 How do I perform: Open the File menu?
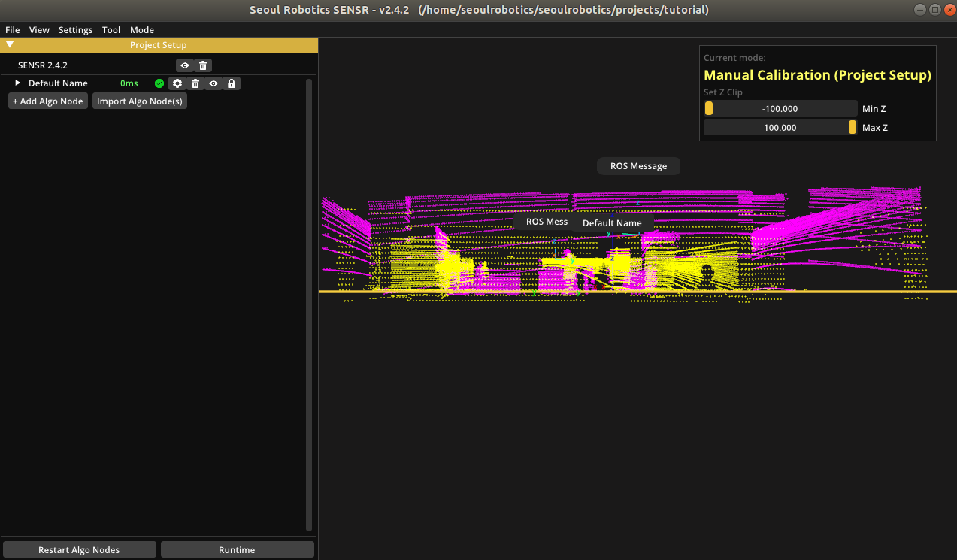[13, 30]
